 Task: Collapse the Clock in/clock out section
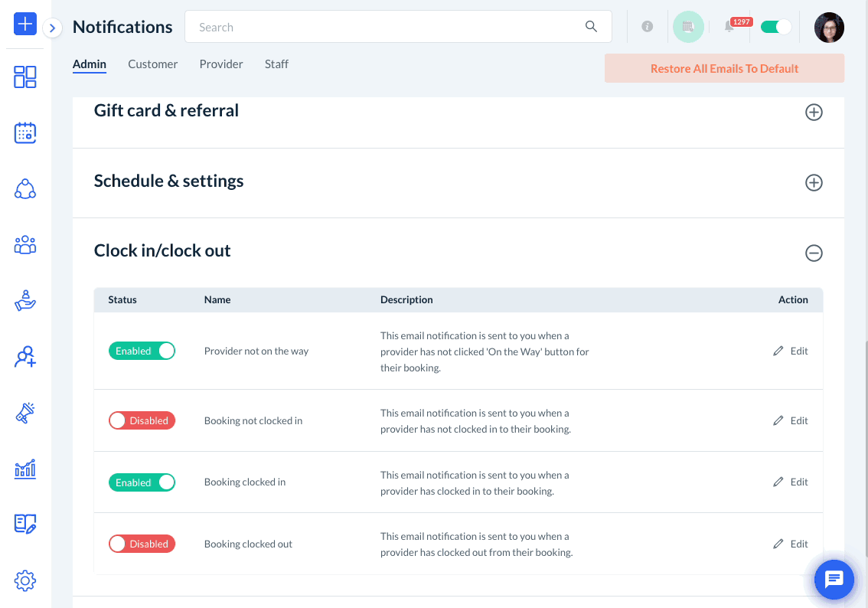coord(814,253)
